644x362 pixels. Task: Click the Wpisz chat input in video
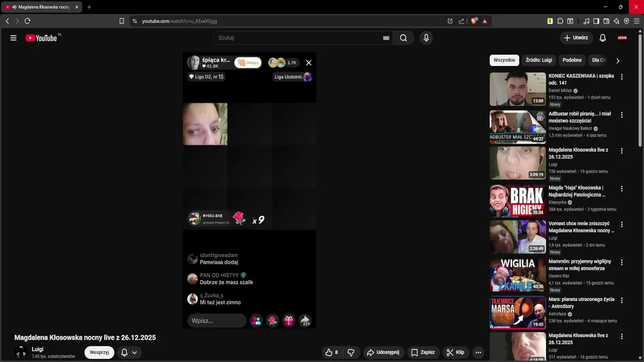coord(216,321)
